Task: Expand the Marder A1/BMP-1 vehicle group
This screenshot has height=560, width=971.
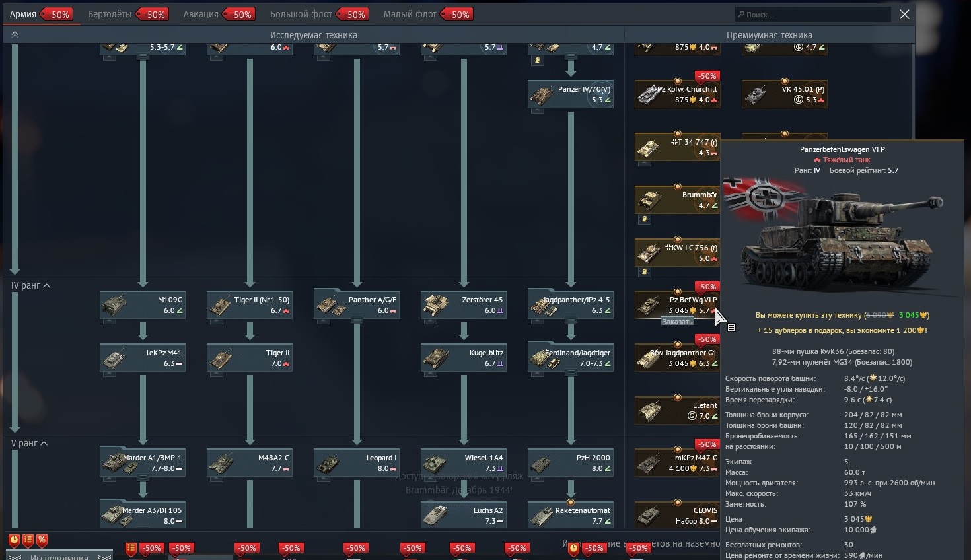Action: (x=143, y=477)
